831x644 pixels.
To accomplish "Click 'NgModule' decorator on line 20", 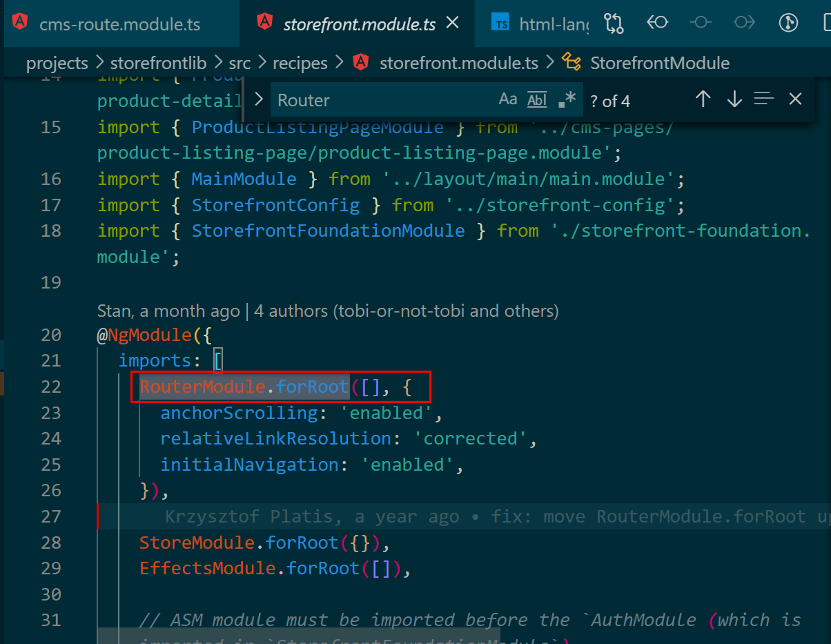I will tap(150, 335).
